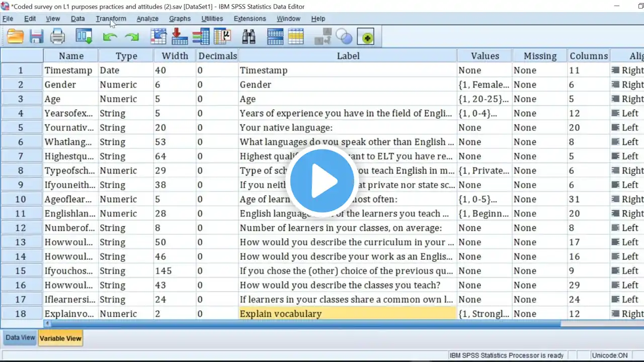This screenshot has height=362, width=644.
Task: Open the Help menu
Action: (318, 19)
